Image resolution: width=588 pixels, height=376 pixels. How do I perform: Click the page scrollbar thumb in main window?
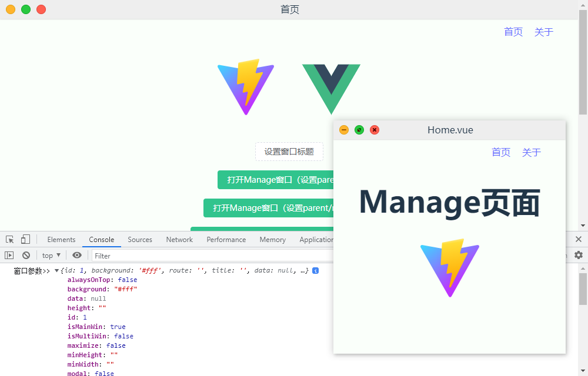click(x=583, y=62)
